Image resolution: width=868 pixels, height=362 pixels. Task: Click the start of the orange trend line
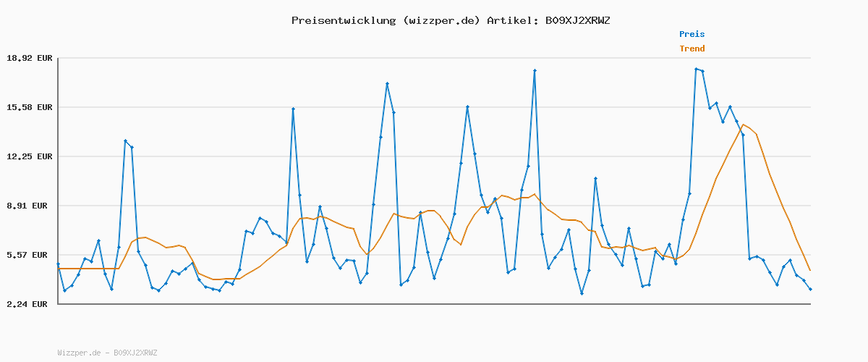click(58, 269)
